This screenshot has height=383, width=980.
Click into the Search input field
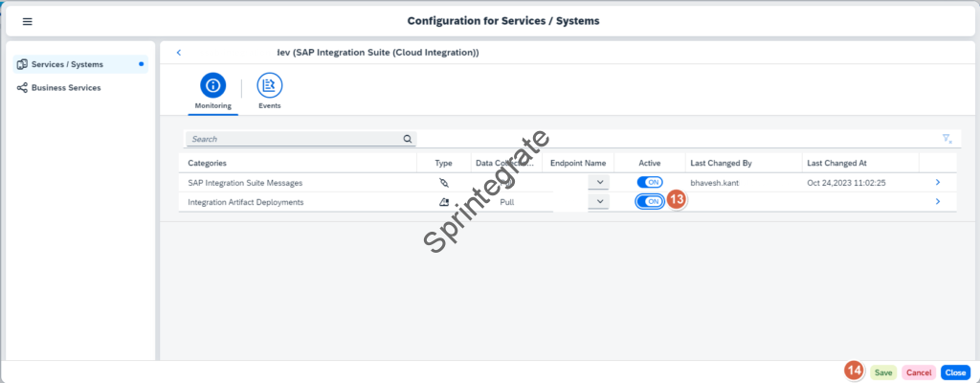[293, 139]
